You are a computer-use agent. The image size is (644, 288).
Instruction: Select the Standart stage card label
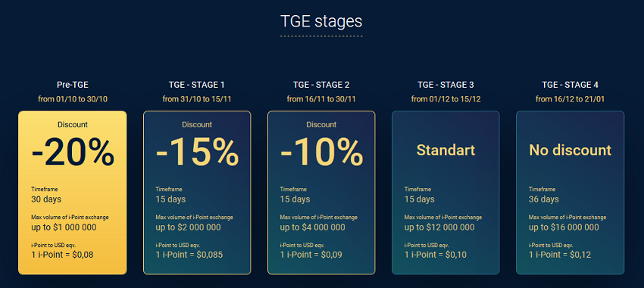[445, 150]
